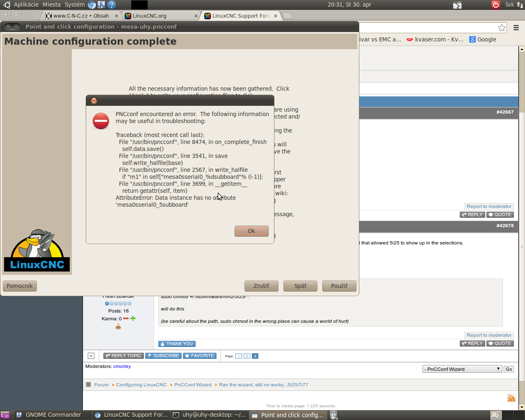Screen dimensions: 525x420
Task: Open the Chrome hamburger menu
Action: coord(516,28)
